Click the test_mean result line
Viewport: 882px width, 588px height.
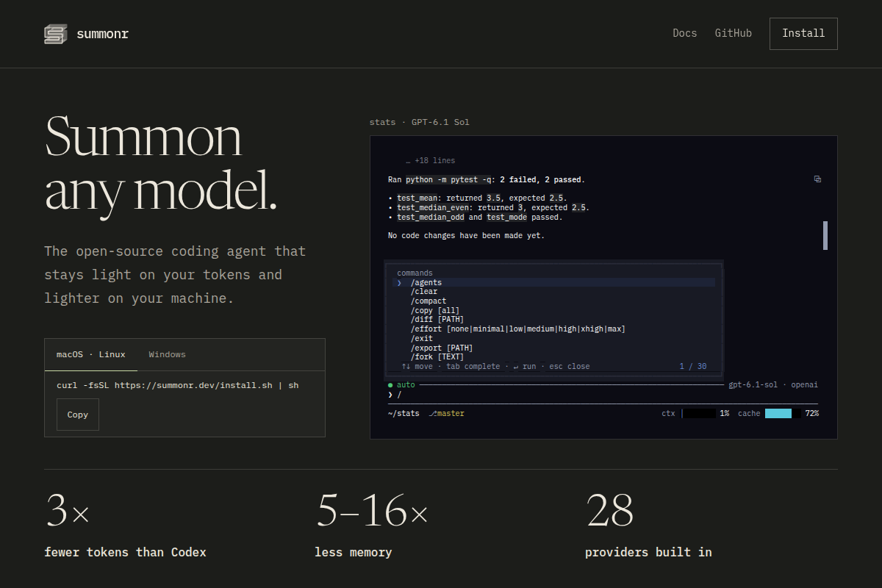tap(477, 198)
